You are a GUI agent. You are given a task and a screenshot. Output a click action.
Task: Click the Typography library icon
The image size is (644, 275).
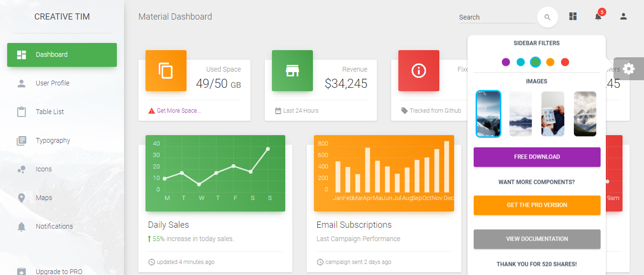21,140
